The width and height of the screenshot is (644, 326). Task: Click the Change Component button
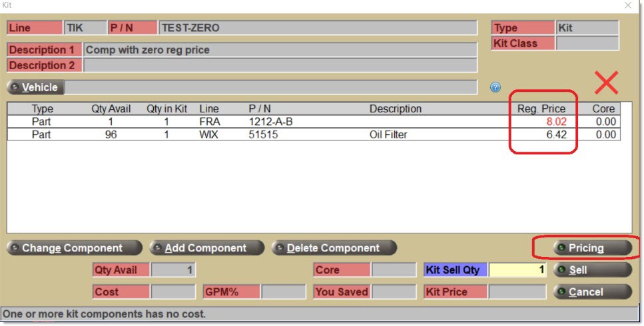point(74,248)
